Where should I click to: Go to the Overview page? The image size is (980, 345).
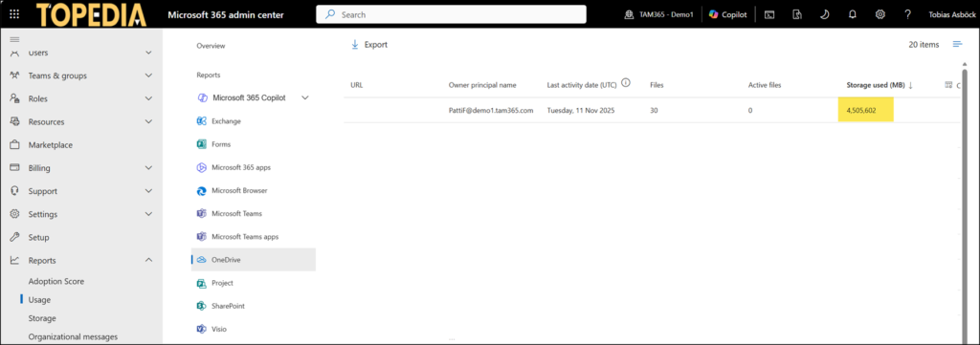coord(211,46)
